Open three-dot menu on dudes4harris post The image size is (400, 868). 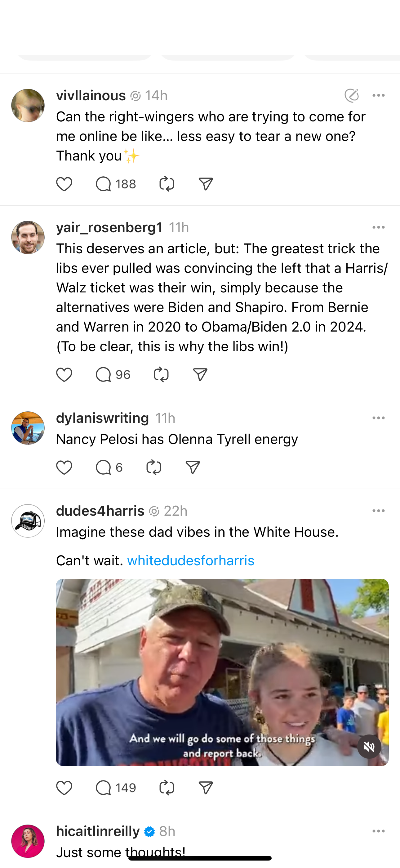point(379,511)
